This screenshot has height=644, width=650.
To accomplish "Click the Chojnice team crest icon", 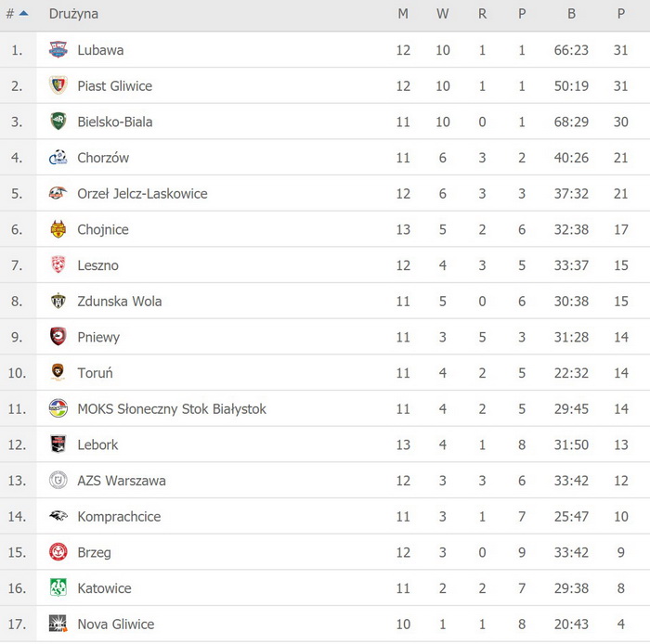I will point(58,229).
